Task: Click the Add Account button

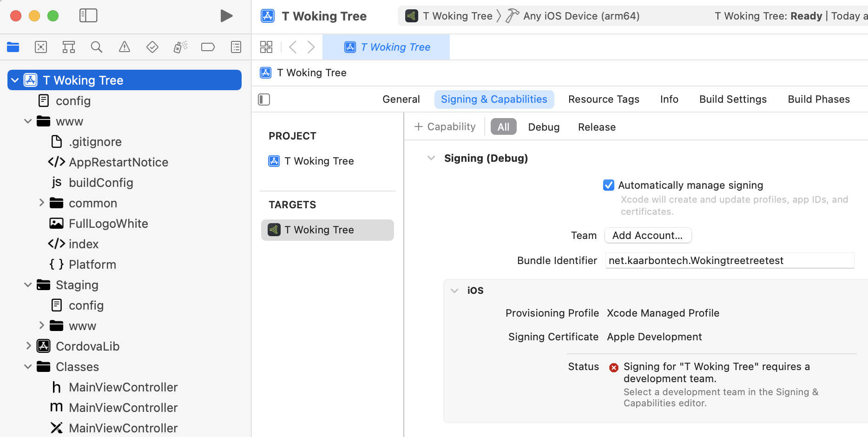Action: [x=648, y=235]
